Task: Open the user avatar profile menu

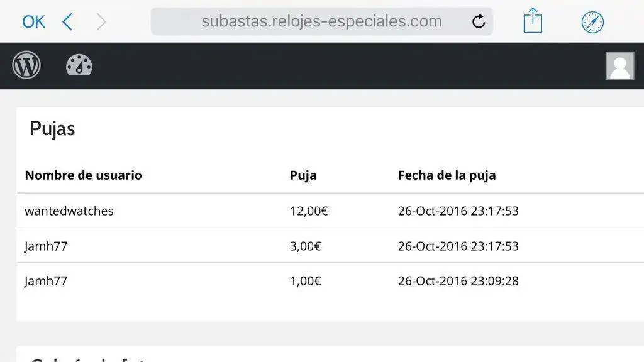Action: coord(619,66)
